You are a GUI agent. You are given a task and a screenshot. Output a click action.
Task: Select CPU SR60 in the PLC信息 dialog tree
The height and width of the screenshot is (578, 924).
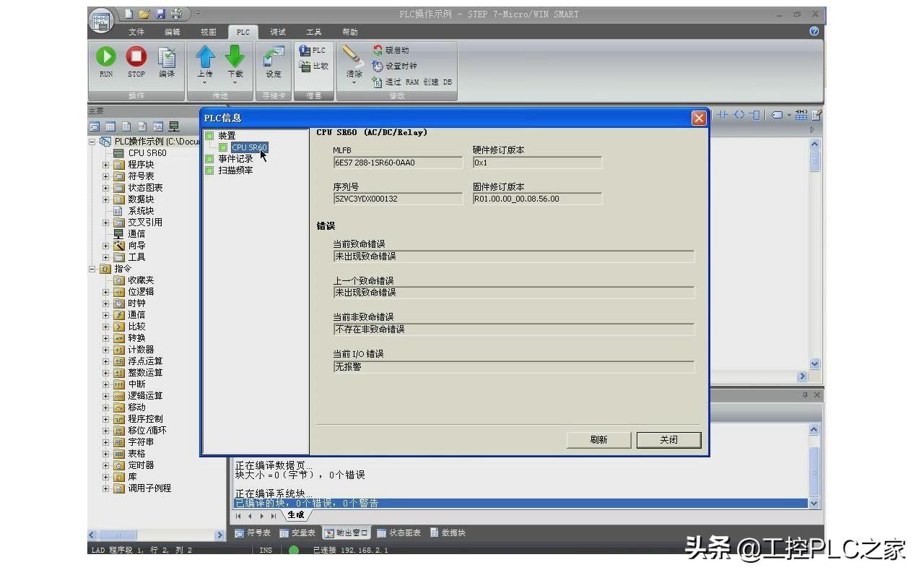(x=250, y=147)
